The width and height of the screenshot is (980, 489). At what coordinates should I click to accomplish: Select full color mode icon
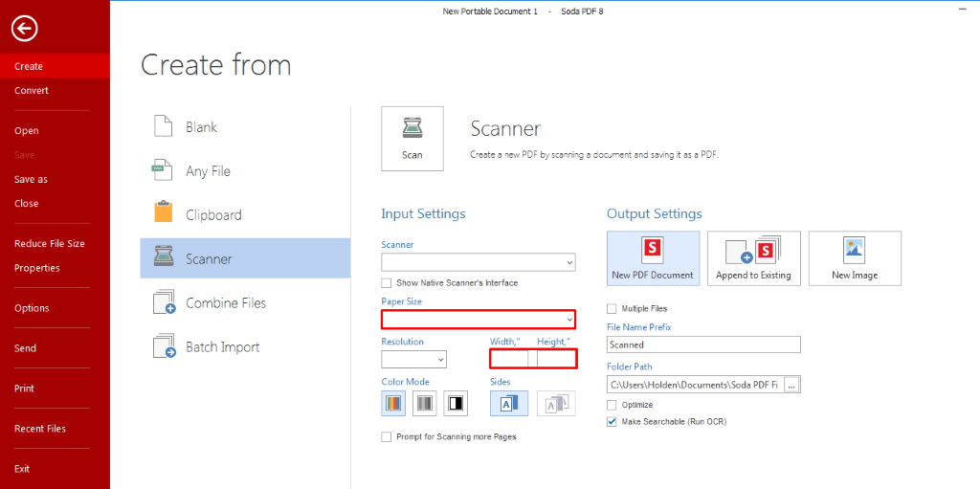click(x=393, y=404)
